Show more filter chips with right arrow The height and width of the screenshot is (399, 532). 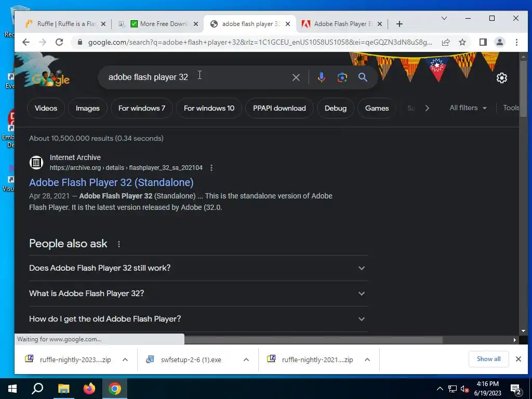(x=427, y=108)
